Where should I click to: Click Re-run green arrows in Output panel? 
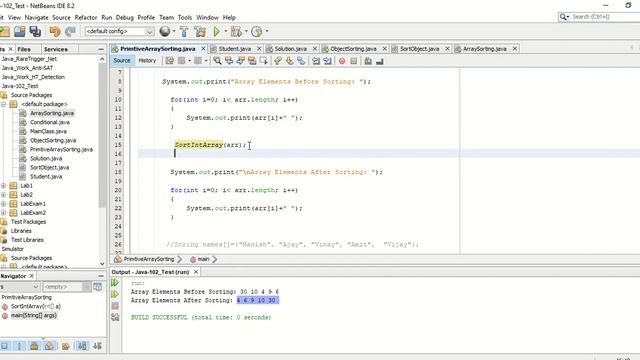(115, 282)
